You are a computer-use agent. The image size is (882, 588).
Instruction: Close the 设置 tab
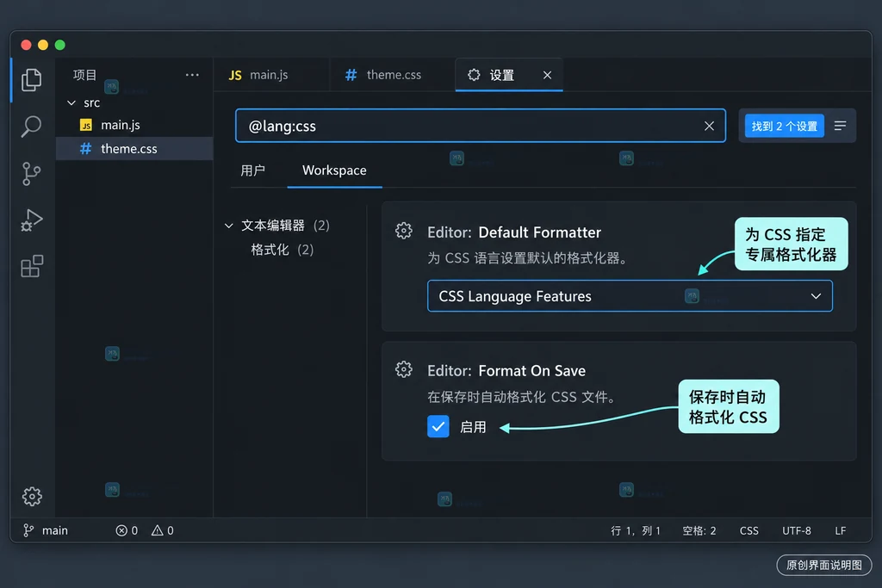(x=547, y=75)
